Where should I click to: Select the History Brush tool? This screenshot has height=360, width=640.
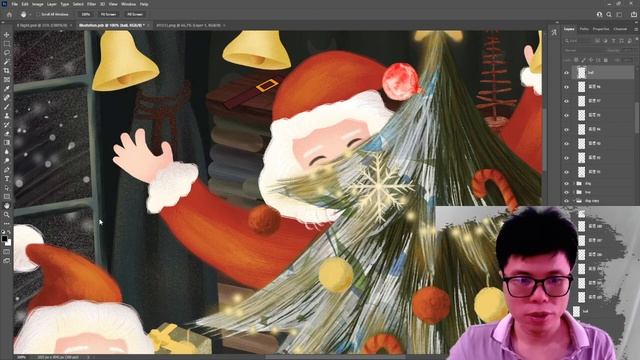point(7,124)
